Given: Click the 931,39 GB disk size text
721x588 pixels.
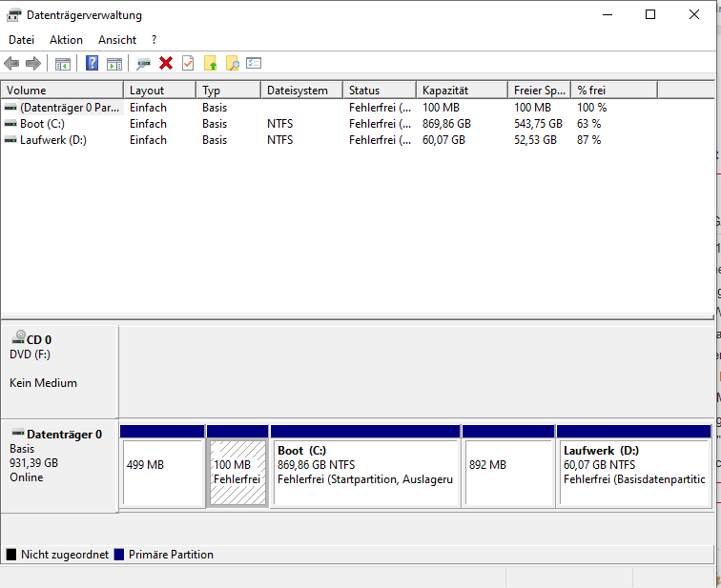Looking at the screenshot, I should 34,462.
